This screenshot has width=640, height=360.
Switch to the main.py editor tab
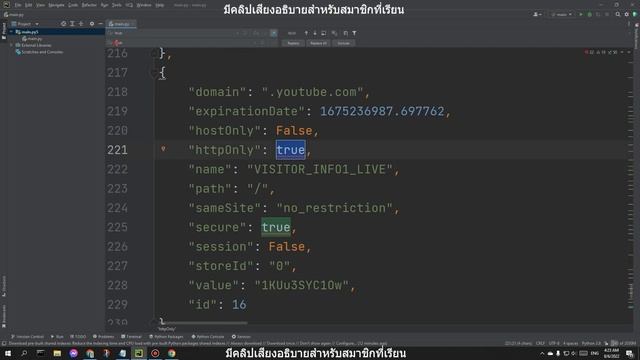[x=120, y=24]
